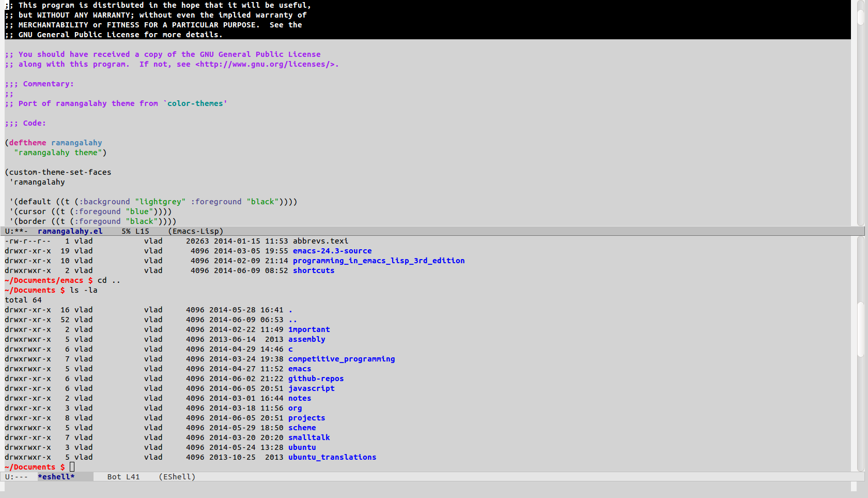
Task: Click the '(border ((t (:foregound "black"' line
Action: [x=93, y=221]
